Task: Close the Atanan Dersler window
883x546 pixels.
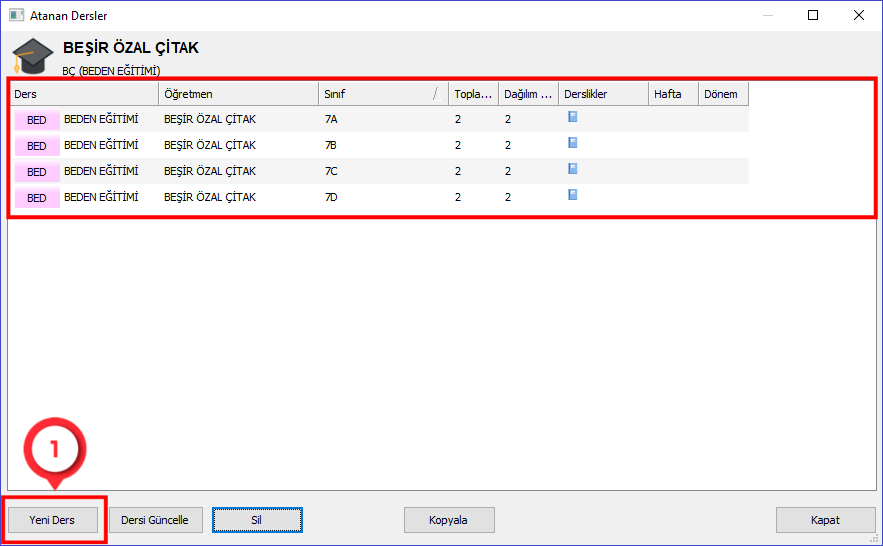Action: 859,15
